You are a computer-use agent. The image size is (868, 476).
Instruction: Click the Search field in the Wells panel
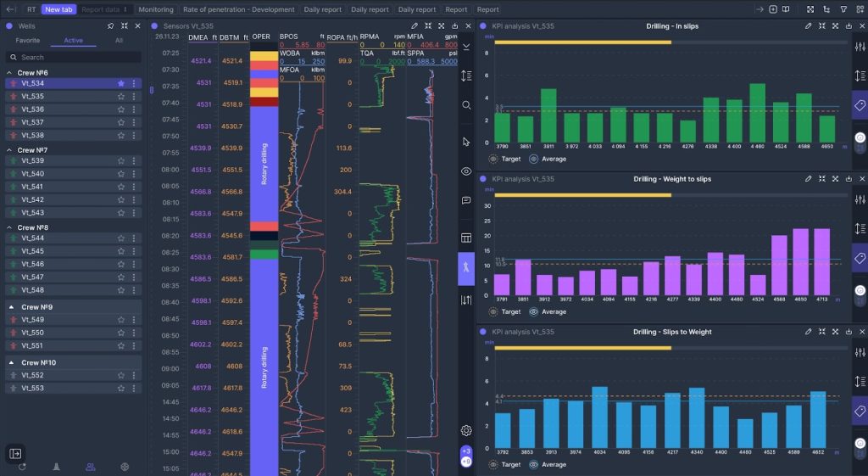(x=73, y=57)
